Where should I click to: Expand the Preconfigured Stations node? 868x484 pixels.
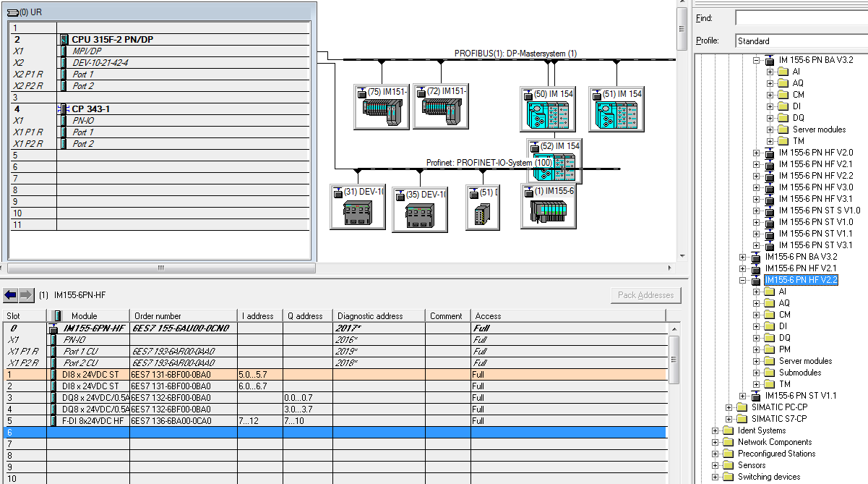tap(716, 454)
